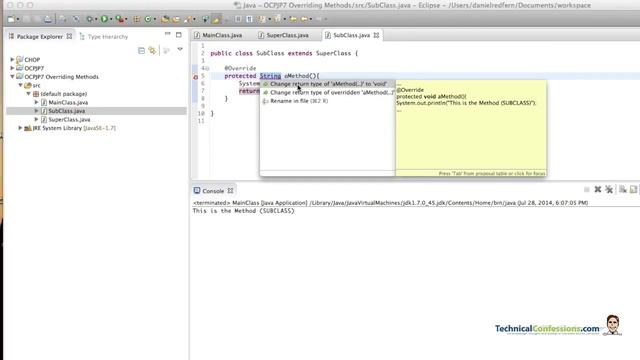This screenshot has height=360, width=640.
Task: Maximize the Package Explorer panel
Action: 179,35
